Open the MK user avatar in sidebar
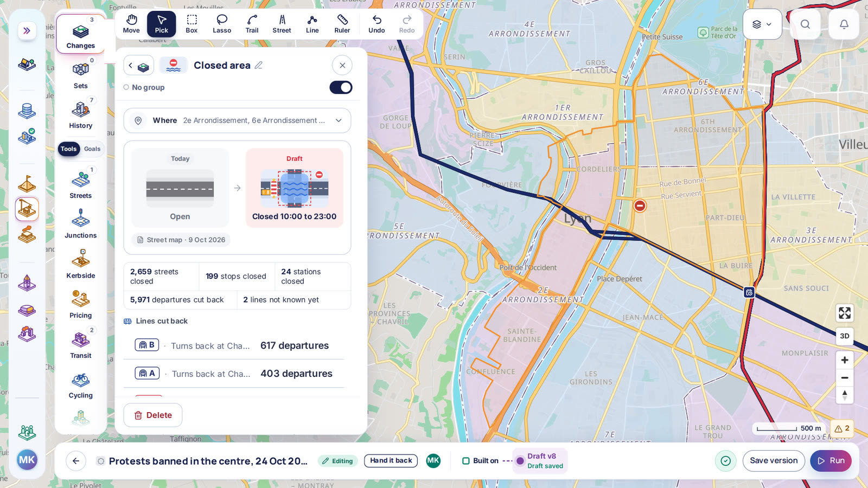 click(x=27, y=460)
